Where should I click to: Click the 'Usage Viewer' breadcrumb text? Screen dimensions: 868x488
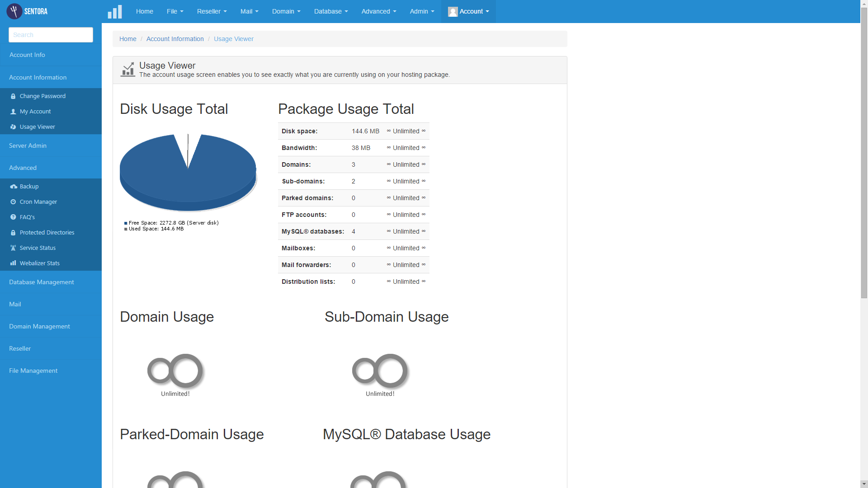point(234,39)
